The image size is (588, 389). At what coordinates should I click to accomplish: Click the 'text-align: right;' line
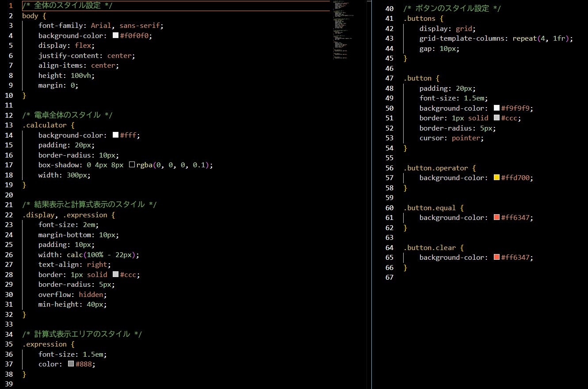click(x=75, y=265)
